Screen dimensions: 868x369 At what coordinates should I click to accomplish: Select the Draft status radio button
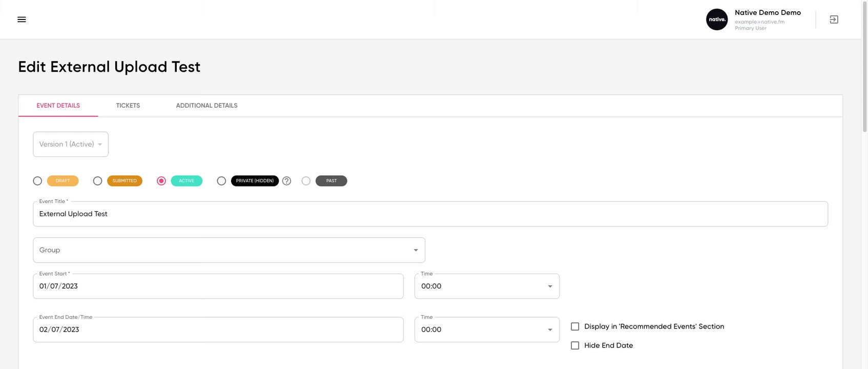tap(37, 181)
